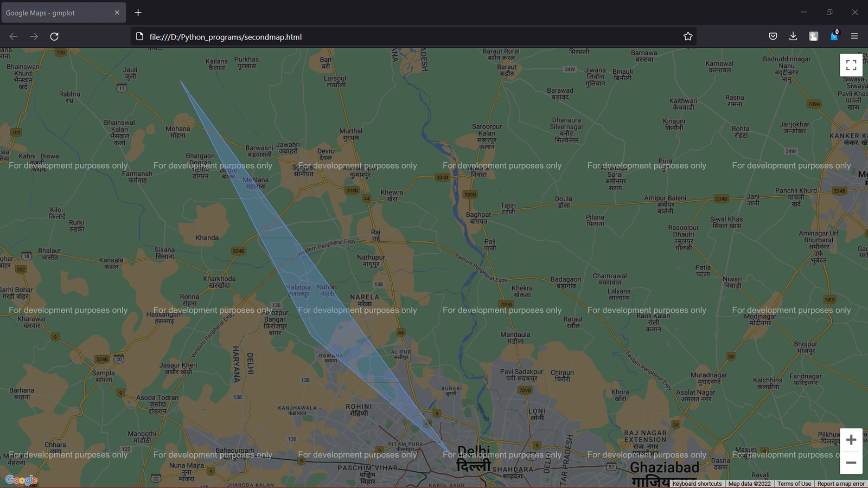This screenshot has width=868, height=488.
Task: Click the NARELA label on map
Action: click(x=365, y=300)
